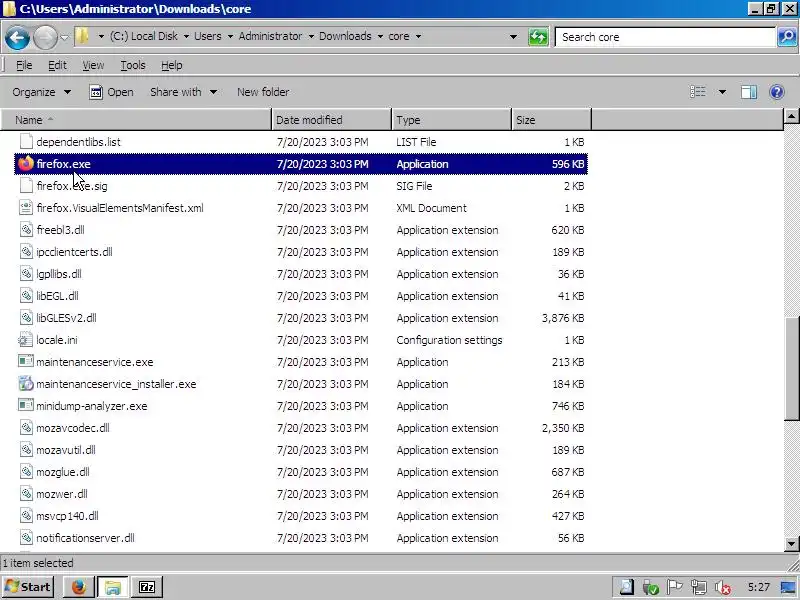Open address bar history dropdown
Viewport: 800px width, 600px height.
(x=513, y=37)
